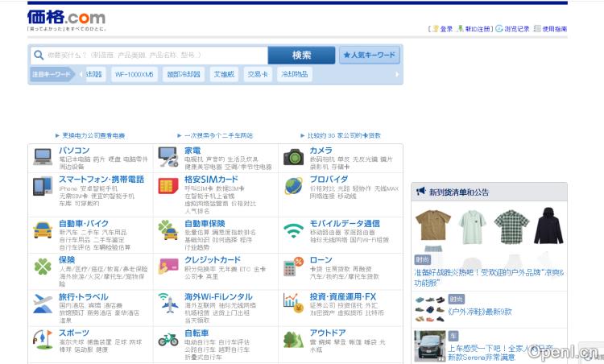This screenshot has width=604, height=364.
Task: Click the green clover icon beside 保険
Action: [x=43, y=267]
